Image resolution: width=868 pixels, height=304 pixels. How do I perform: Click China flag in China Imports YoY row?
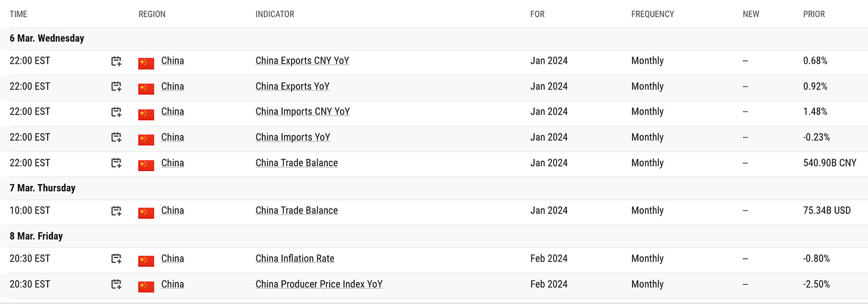tap(146, 139)
